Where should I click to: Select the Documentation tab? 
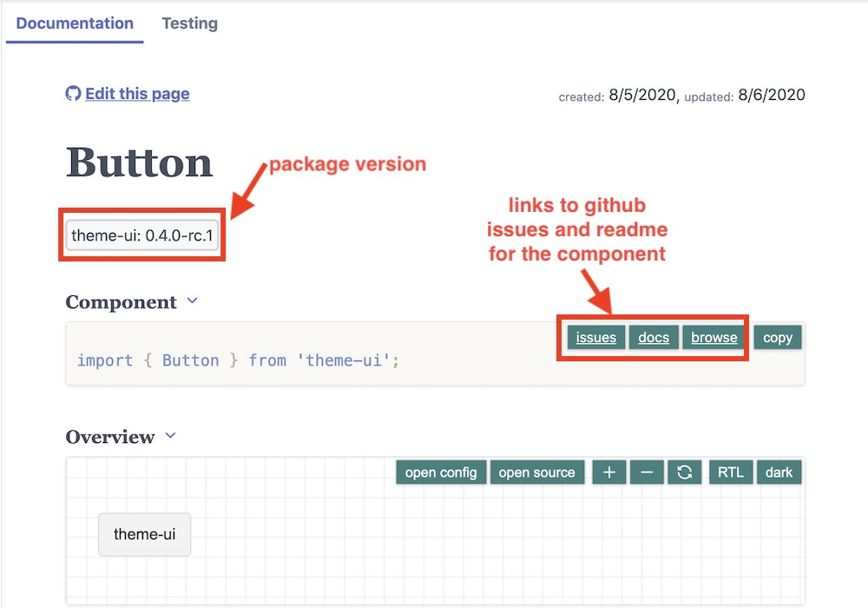[x=75, y=23]
